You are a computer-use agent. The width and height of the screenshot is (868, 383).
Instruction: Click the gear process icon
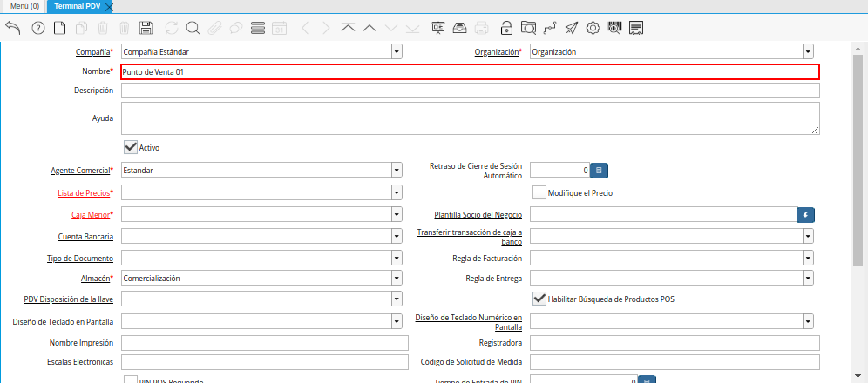point(593,28)
